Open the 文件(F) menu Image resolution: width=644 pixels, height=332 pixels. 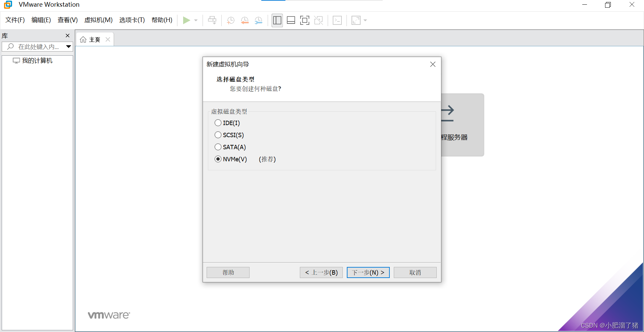tap(15, 20)
